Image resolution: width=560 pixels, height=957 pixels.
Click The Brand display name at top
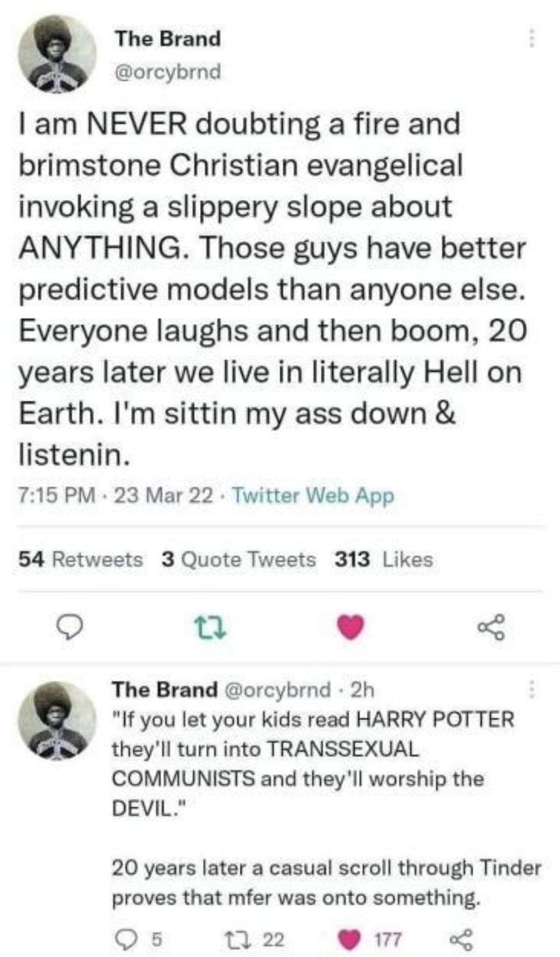(x=168, y=38)
